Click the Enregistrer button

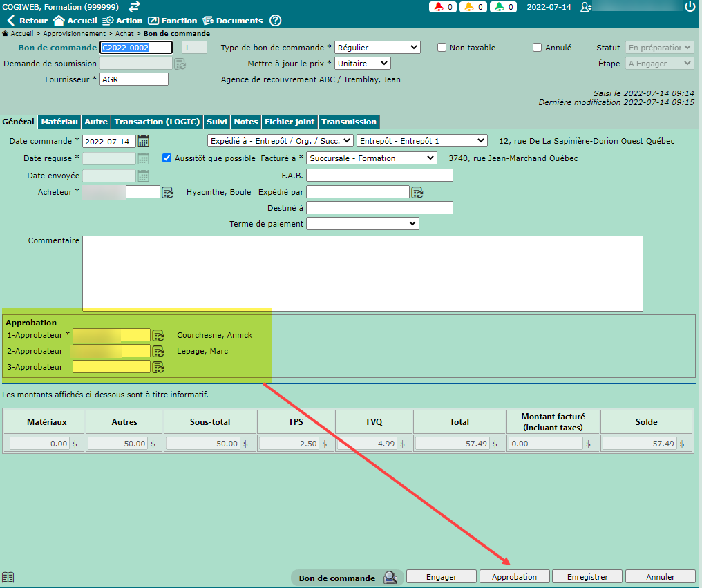click(587, 577)
